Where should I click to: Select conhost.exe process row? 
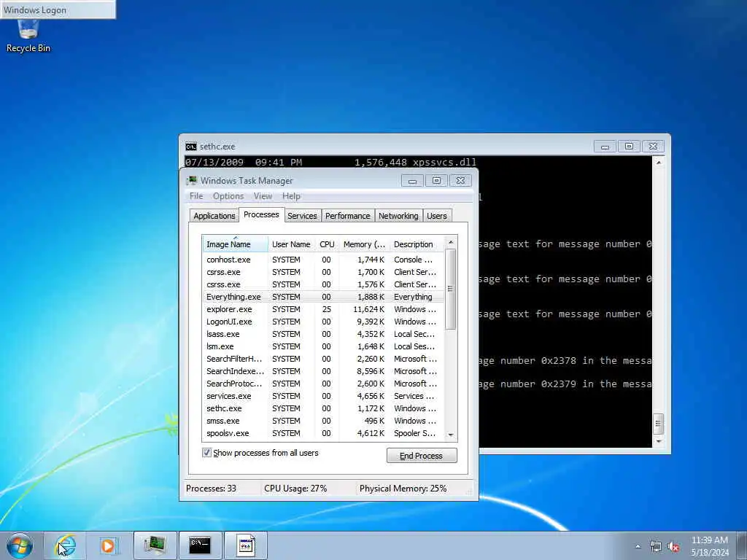[323, 260]
